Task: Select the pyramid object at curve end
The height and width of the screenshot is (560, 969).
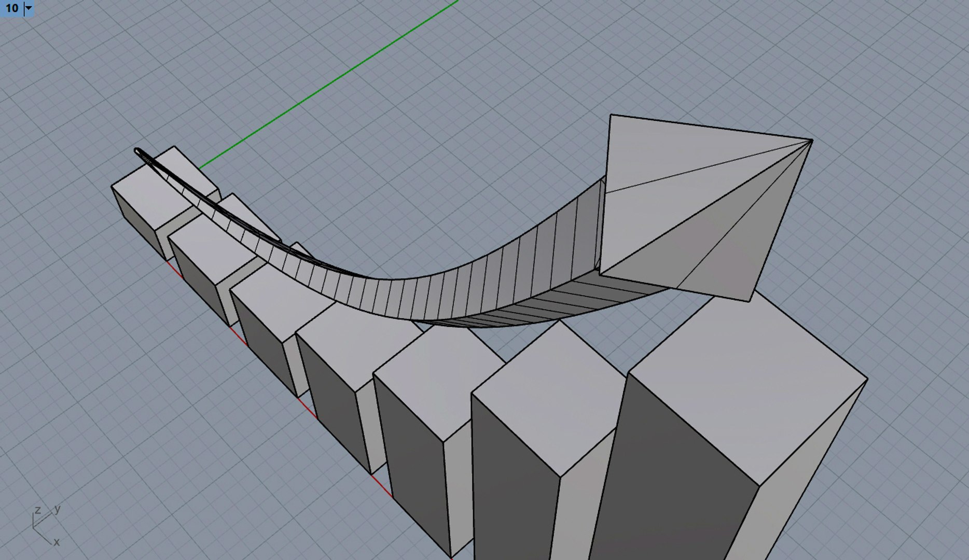Action: 705,207
